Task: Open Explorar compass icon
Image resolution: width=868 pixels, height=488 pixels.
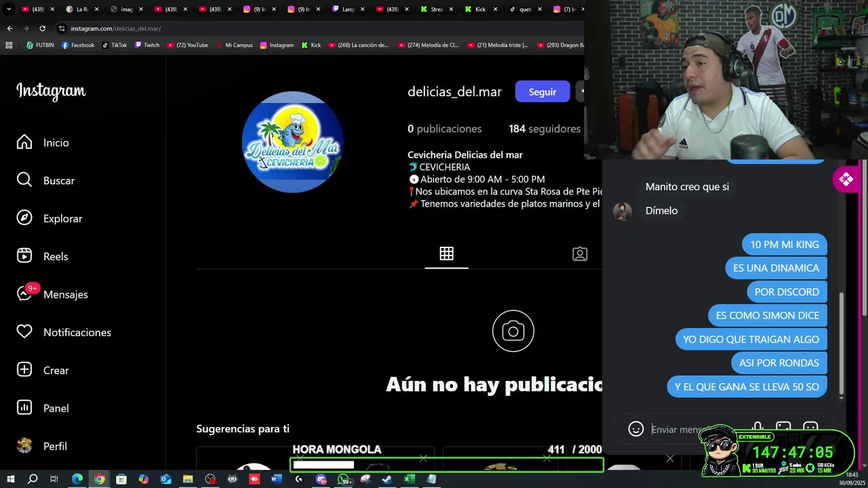Action: coord(24,218)
